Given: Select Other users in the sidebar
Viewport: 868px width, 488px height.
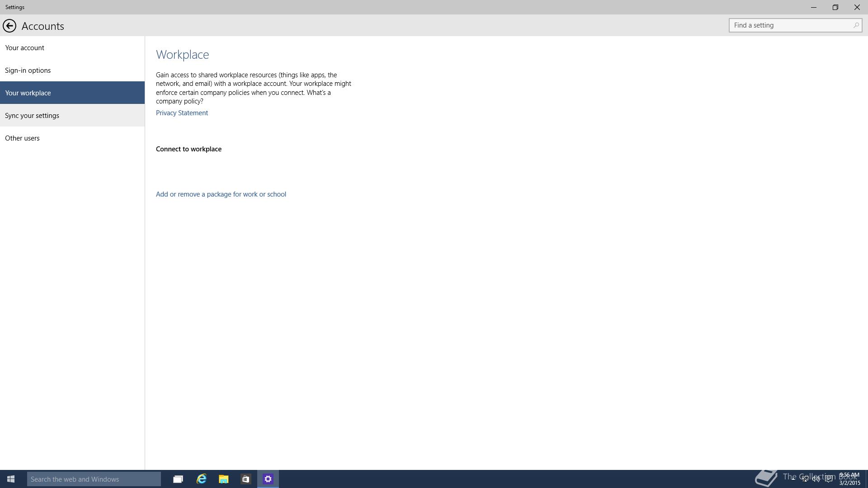Looking at the screenshot, I should coord(72,138).
